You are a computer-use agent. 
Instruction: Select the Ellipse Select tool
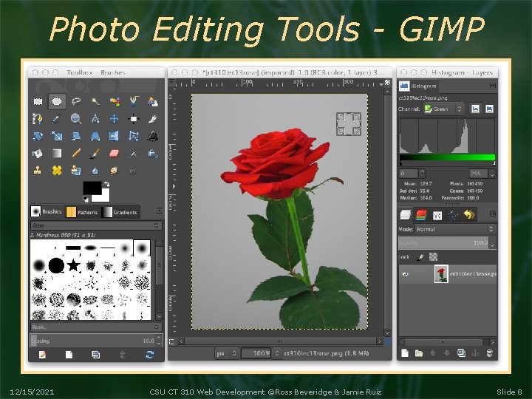coord(57,101)
